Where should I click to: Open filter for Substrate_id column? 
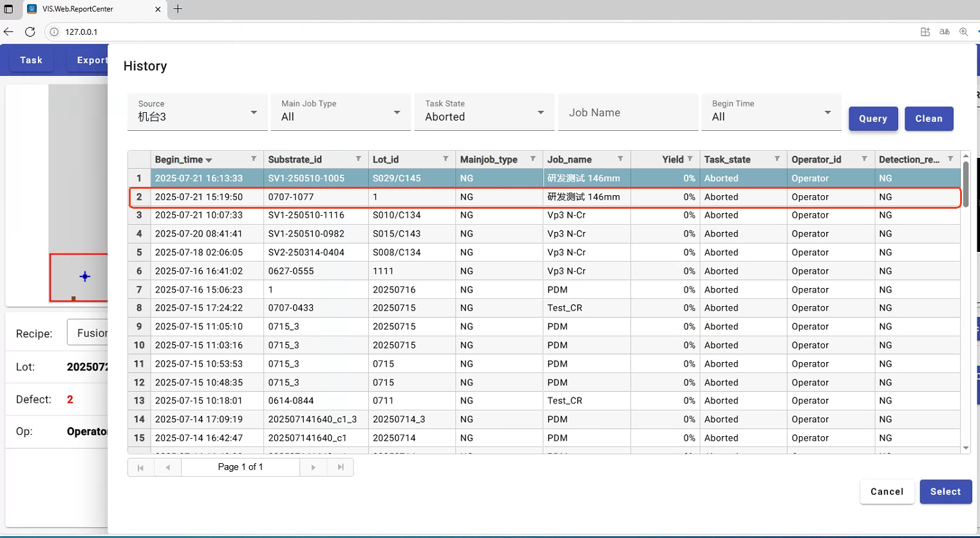click(x=359, y=159)
